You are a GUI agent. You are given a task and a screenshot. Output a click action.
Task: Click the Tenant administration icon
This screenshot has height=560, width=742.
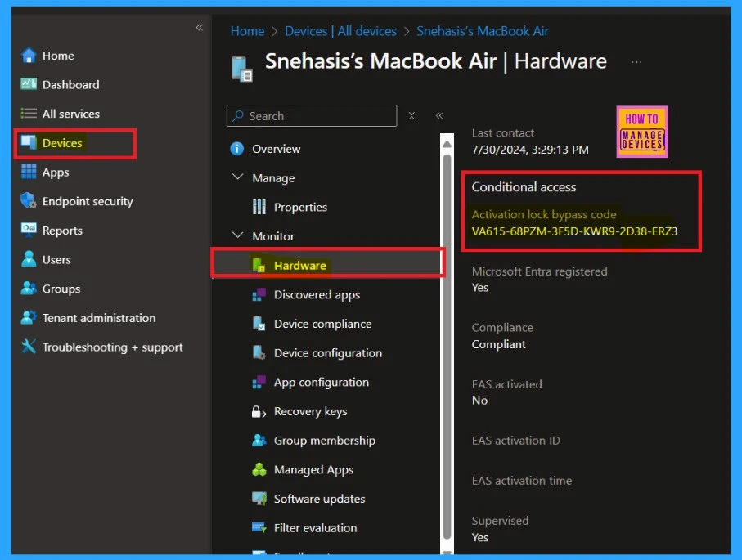(29, 317)
